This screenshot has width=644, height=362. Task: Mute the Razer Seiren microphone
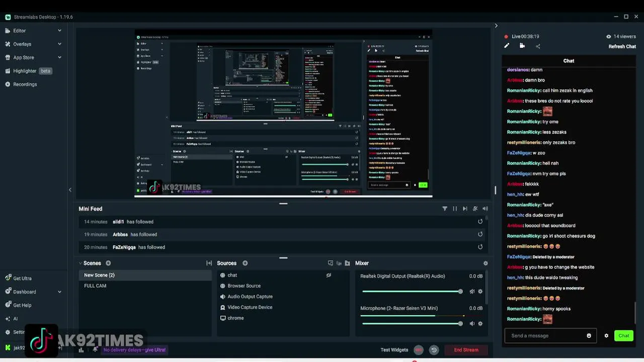tap(472, 324)
